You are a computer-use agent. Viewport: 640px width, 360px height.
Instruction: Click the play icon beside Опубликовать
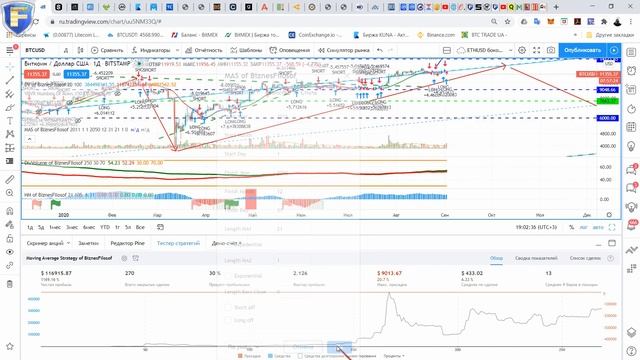pyautogui.click(x=614, y=50)
